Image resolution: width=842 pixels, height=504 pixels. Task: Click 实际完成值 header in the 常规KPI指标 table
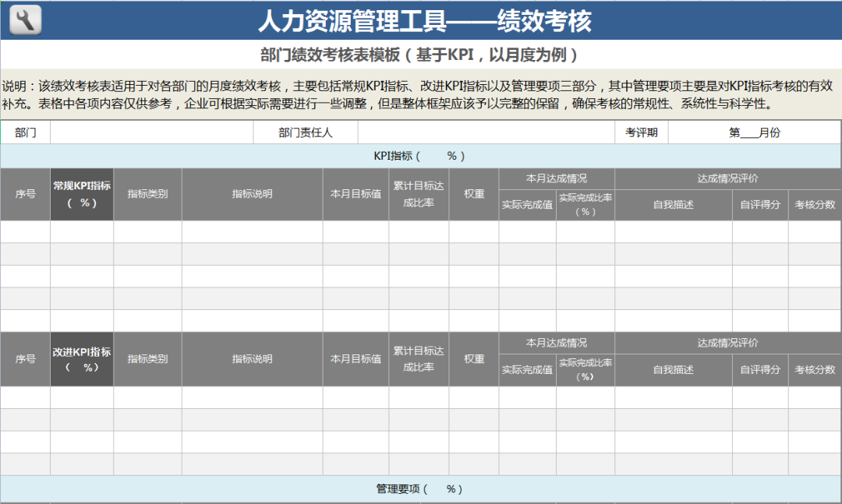(527, 205)
